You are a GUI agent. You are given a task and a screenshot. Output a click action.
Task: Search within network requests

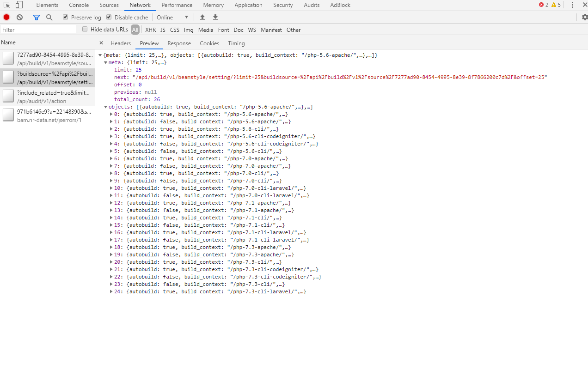(49, 17)
